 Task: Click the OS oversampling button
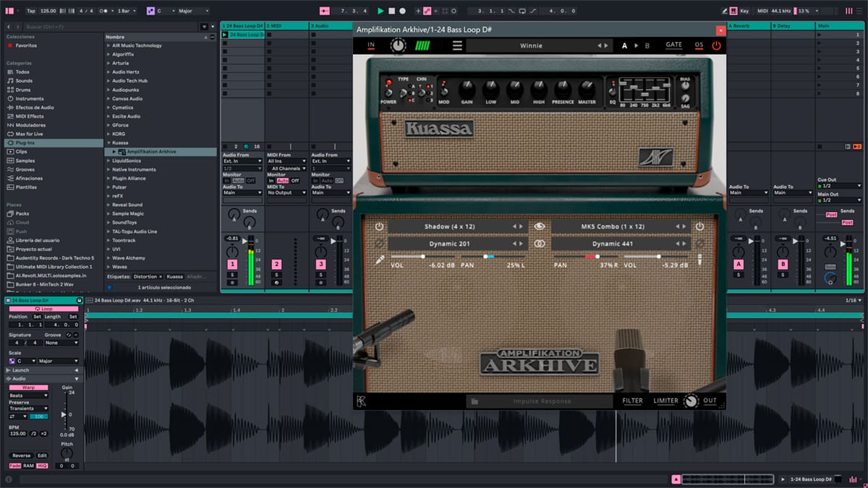tap(699, 46)
